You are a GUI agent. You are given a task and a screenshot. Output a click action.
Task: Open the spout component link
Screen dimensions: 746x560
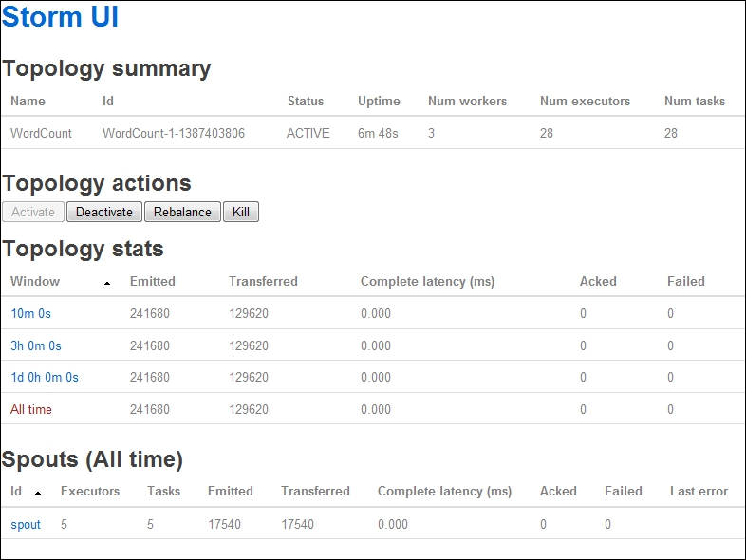tap(26, 524)
